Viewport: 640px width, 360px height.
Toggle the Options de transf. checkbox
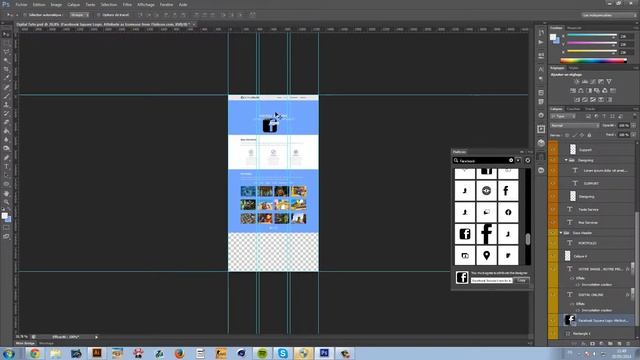[98, 15]
